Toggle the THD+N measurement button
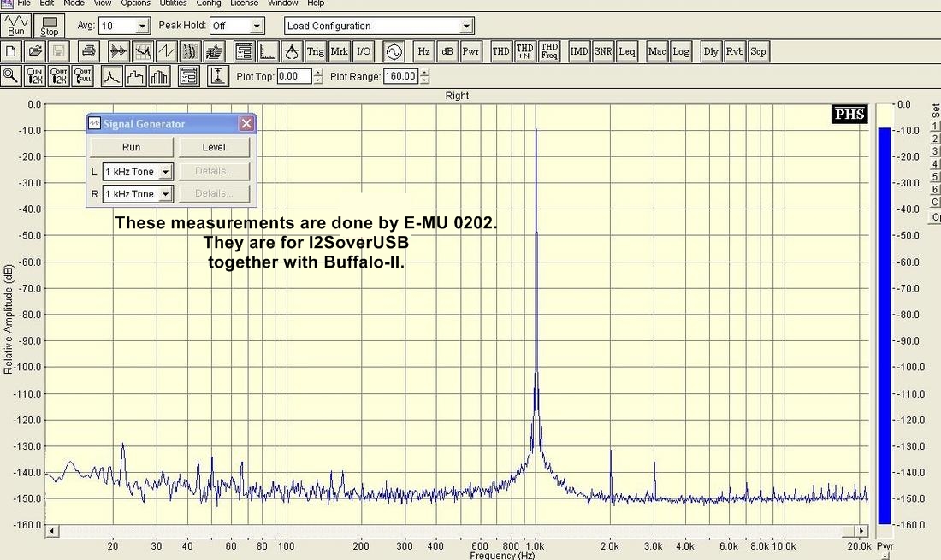The width and height of the screenshot is (941, 560). 525,51
